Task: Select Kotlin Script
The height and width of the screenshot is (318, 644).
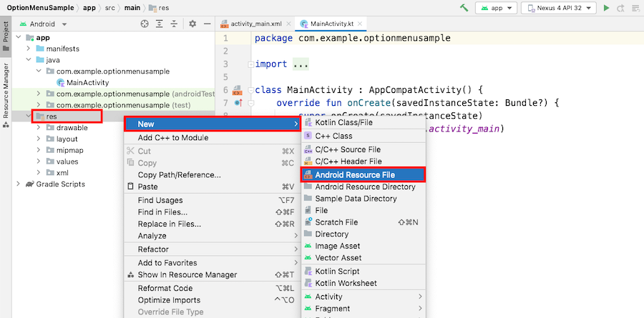Action: pos(364,272)
